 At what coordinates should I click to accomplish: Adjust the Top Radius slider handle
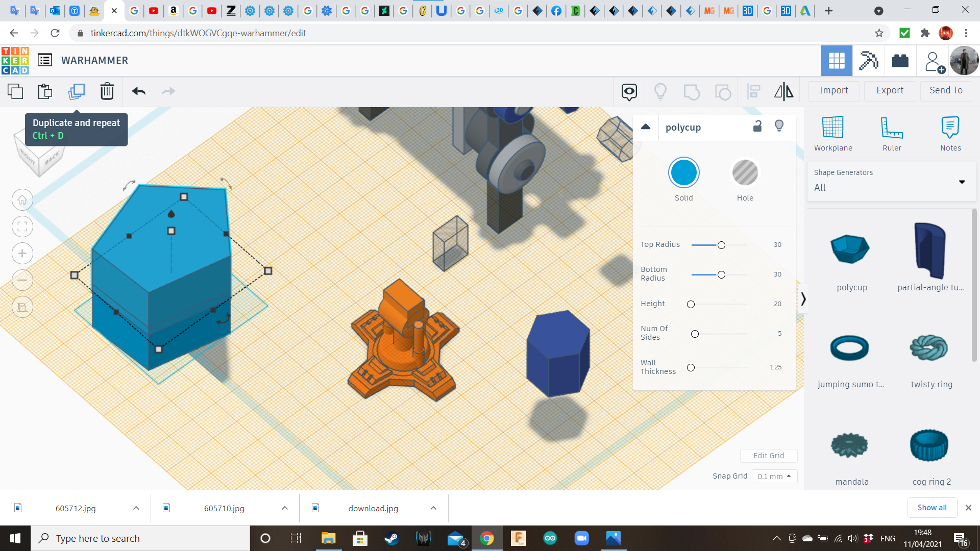coord(721,245)
